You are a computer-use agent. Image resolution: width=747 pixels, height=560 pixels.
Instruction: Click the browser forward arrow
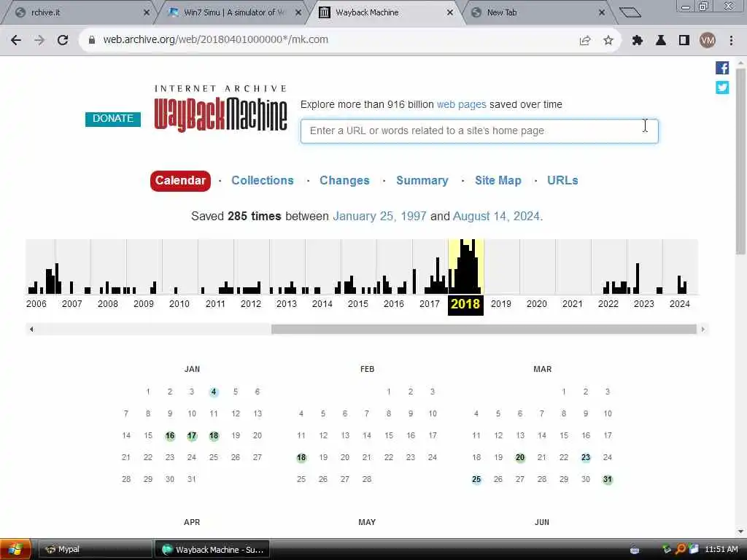[x=39, y=40]
